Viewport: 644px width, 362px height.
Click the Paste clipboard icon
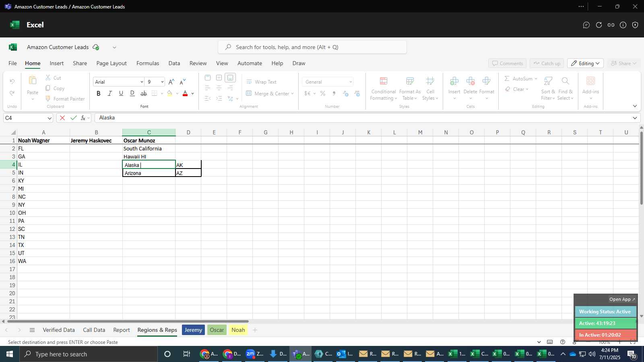click(x=33, y=80)
